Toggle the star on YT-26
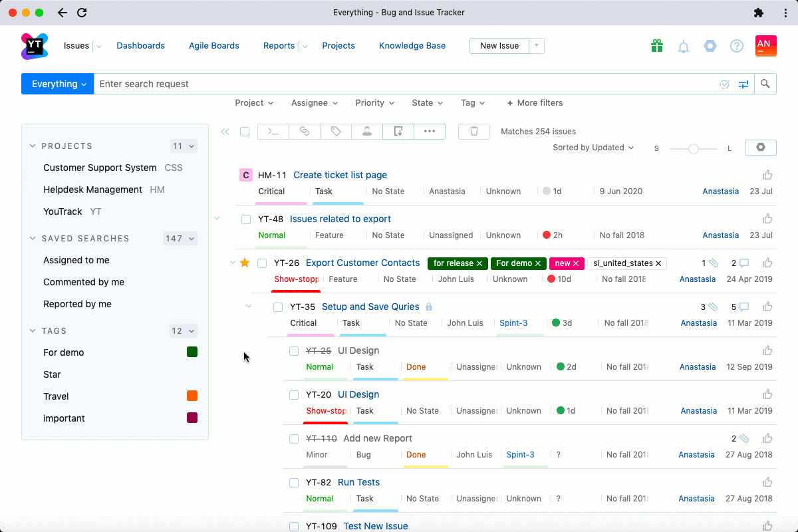 point(245,263)
